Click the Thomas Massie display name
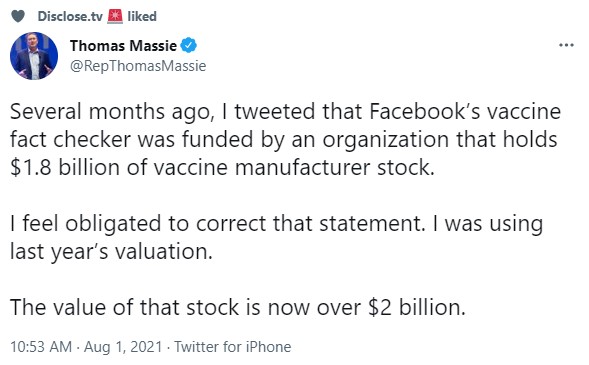Image resolution: width=589 pixels, height=365 pixels. pyautogui.click(x=123, y=46)
